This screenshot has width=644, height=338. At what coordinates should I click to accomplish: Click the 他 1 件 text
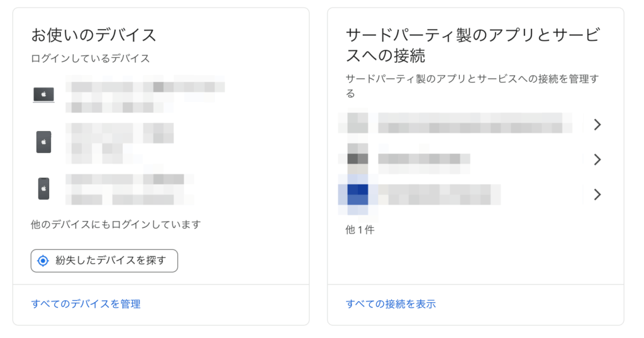point(360,230)
